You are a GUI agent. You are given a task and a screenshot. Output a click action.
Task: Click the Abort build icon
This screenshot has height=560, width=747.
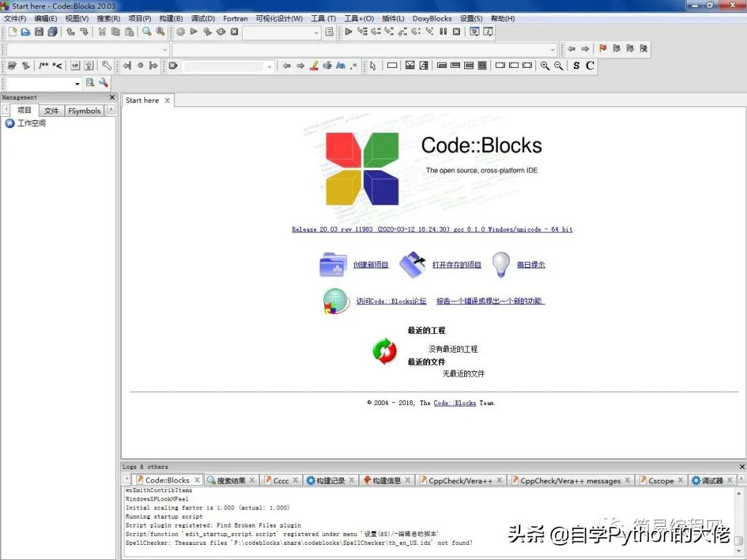pyautogui.click(x=234, y=31)
